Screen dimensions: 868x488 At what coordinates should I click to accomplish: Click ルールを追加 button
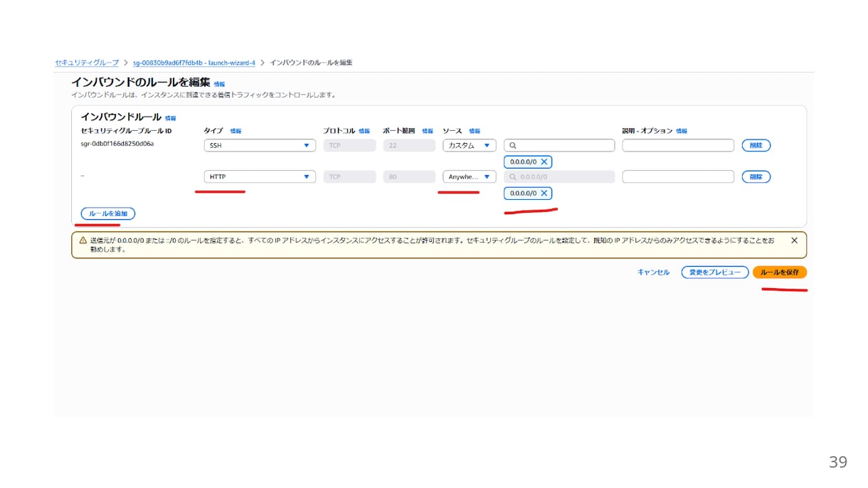tap(108, 213)
